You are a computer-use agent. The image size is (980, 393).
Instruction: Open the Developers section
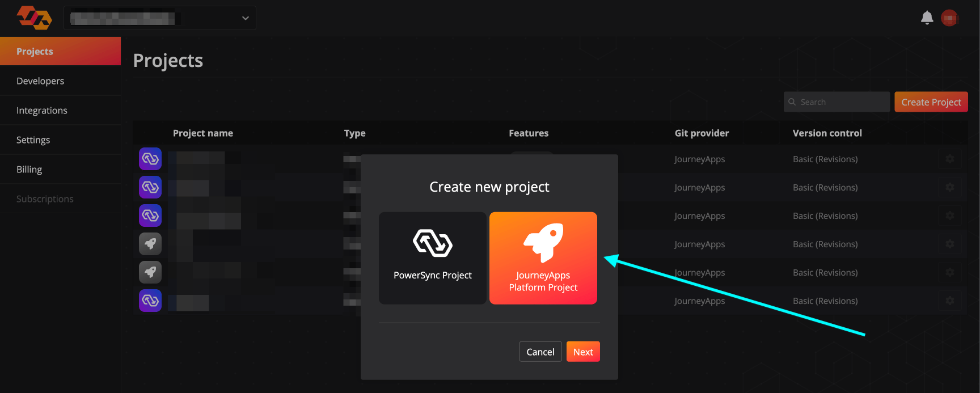pyautogui.click(x=60, y=81)
